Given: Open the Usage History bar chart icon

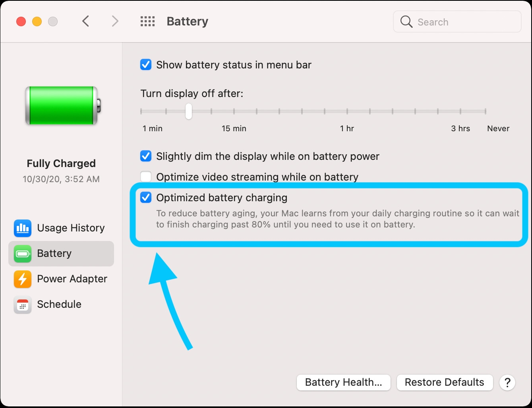Looking at the screenshot, I should point(23,228).
